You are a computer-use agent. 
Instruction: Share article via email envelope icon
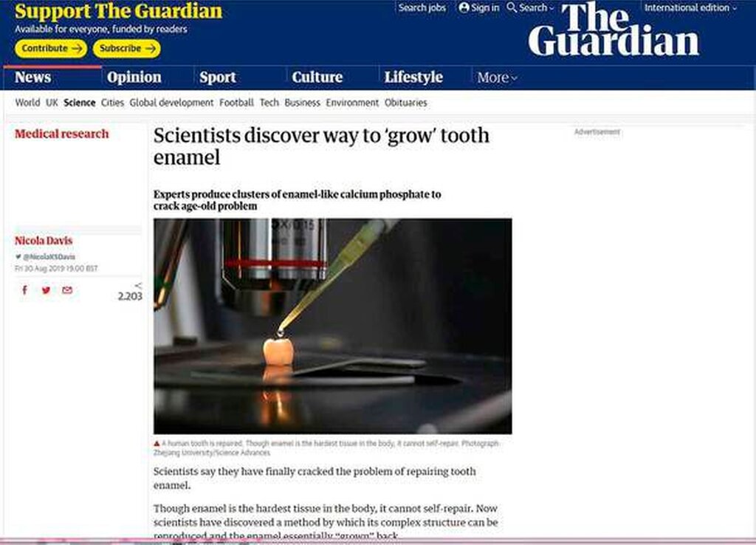[67, 290]
